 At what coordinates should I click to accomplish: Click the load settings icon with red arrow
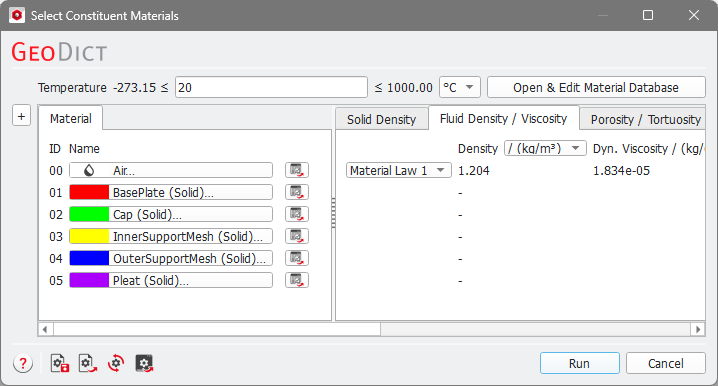pos(88,364)
